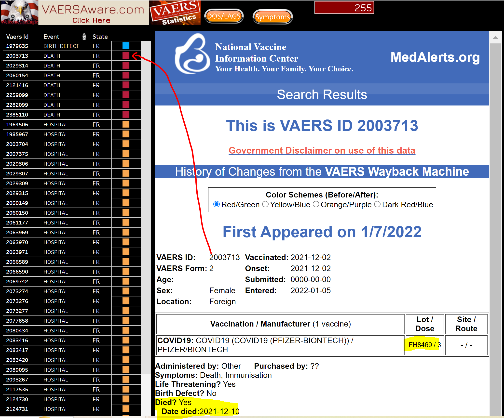The image size is (504, 420).
Task: Select Vaers Id 2259099
Action: click(17, 95)
